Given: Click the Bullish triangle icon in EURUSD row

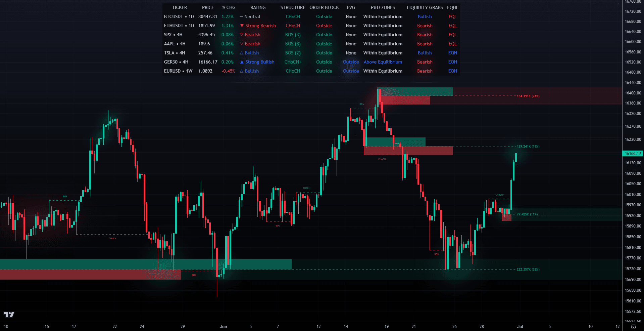Looking at the screenshot, I should [x=241, y=71].
